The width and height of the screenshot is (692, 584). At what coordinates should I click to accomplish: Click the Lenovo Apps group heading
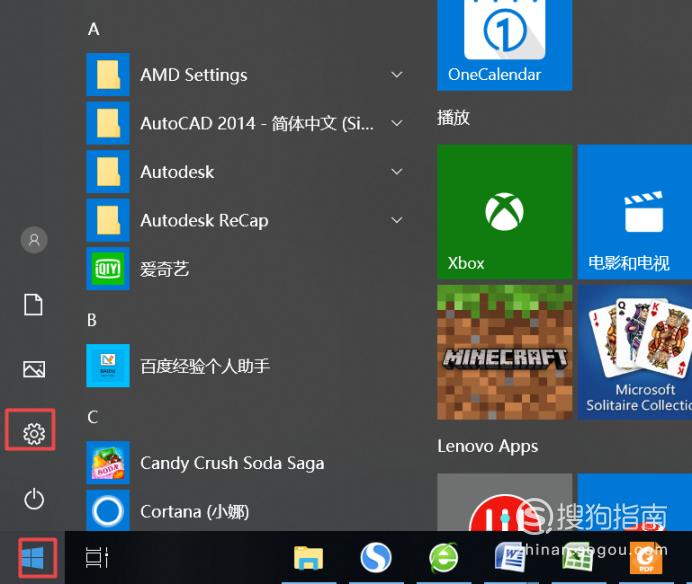488,446
